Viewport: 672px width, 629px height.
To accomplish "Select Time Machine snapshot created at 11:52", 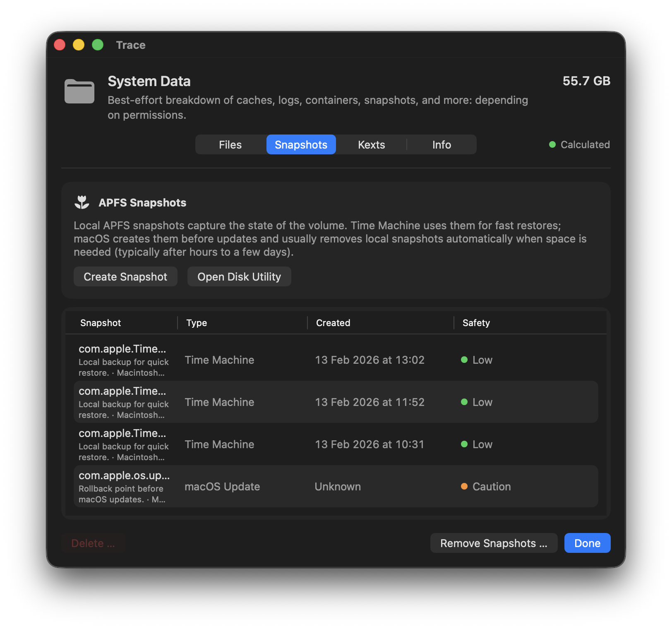I will coord(336,402).
